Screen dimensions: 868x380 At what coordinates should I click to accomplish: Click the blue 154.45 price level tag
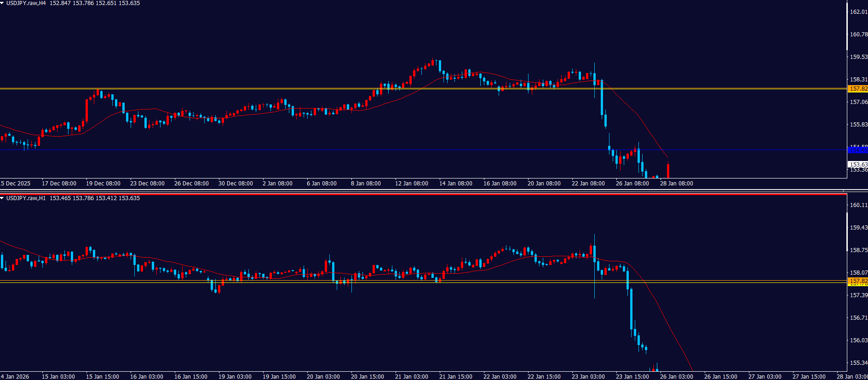pyautogui.click(x=858, y=150)
